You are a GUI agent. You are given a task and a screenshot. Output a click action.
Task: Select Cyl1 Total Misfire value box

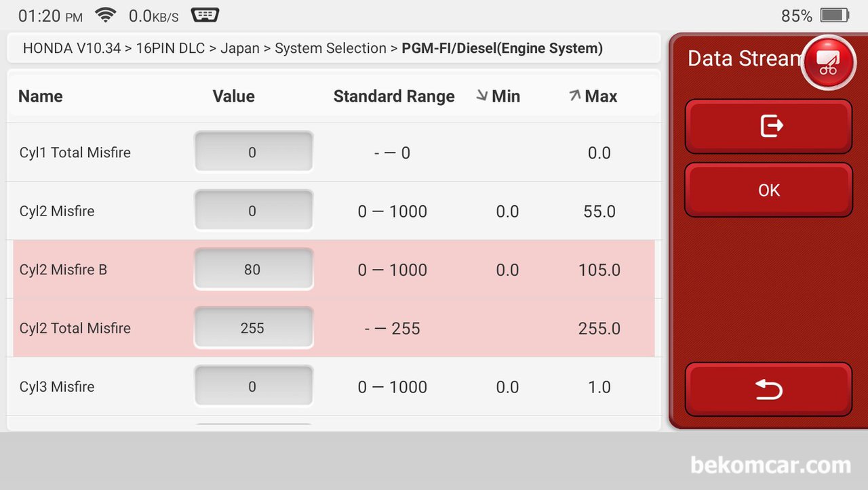[253, 152]
